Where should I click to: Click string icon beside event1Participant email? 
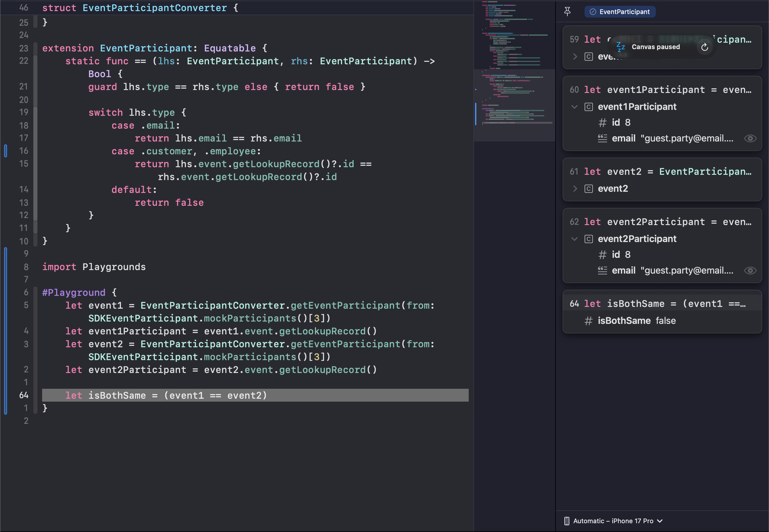tap(602, 138)
